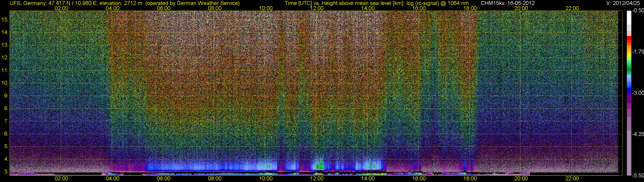Click the '16:00' label on the bottom time axis
The image size is (644, 182).
[x=419, y=179]
